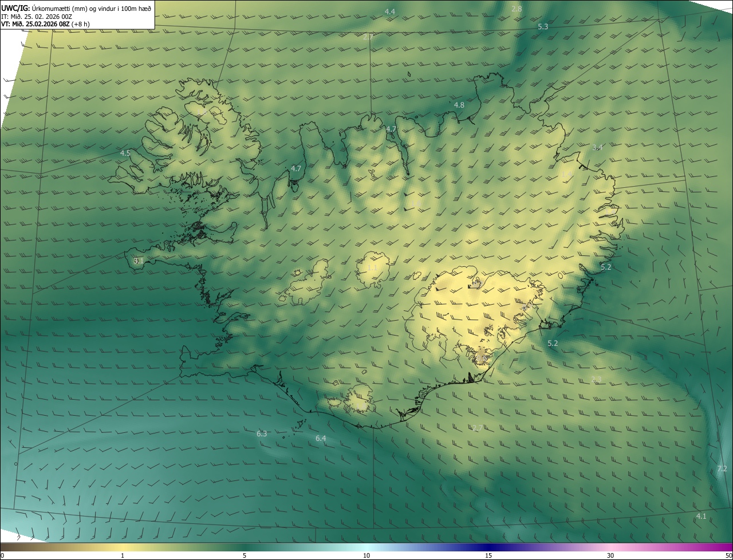Click the 2.3 value southeast of Vatnajökull
The width and height of the screenshot is (733, 560).
point(596,380)
